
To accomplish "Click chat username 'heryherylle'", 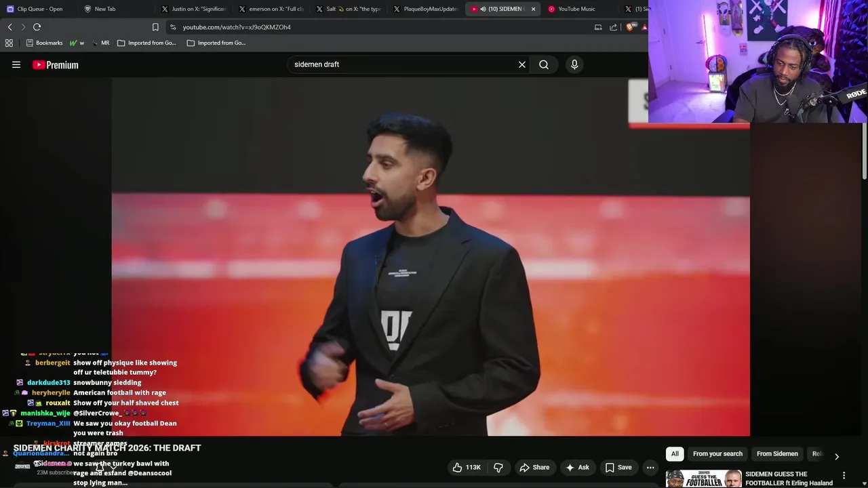I will tap(51, 393).
